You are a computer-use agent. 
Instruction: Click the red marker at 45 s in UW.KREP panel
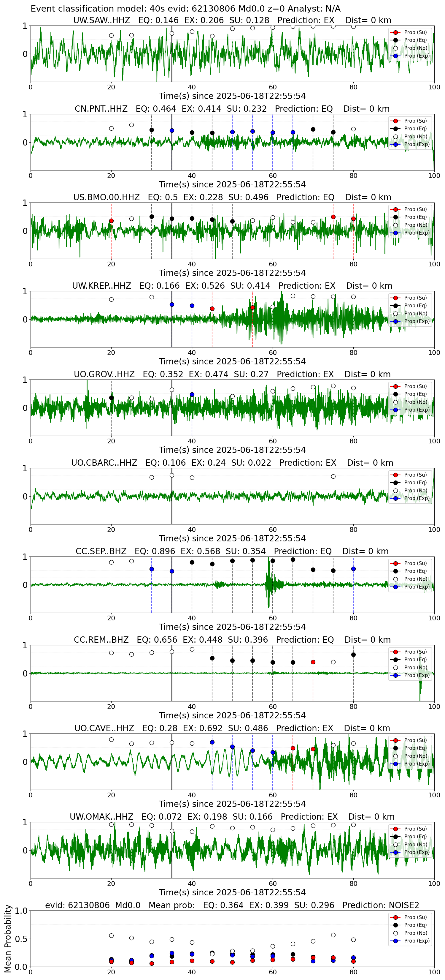click(x=212, y=309)
